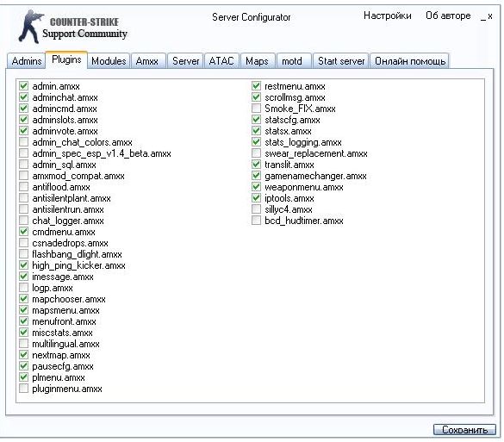Screen dimensions: 504x442
Task: Open the Modules tab
Action: pyautogui.click(x=109, y=61)
